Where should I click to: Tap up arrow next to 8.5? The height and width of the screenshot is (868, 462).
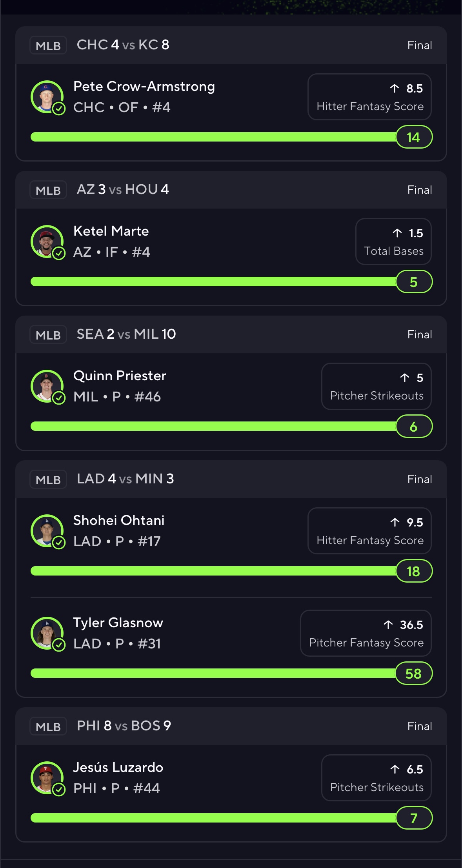(395, 89)
